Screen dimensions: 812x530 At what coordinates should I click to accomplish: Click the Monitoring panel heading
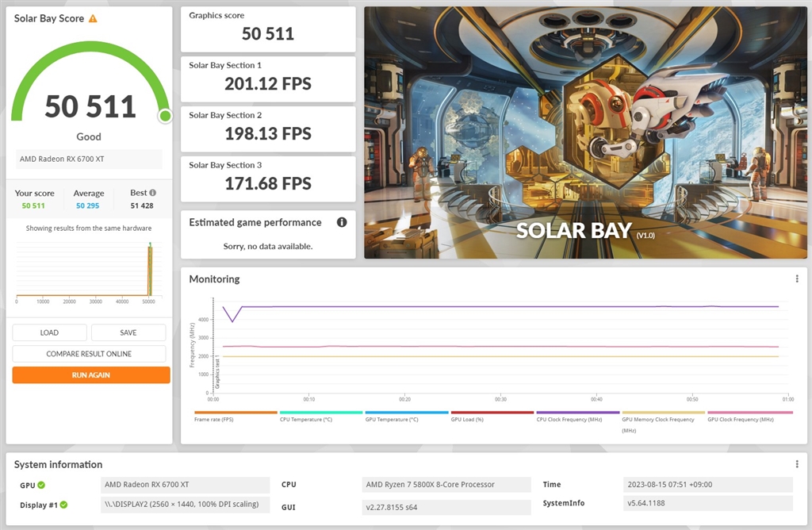214,278
